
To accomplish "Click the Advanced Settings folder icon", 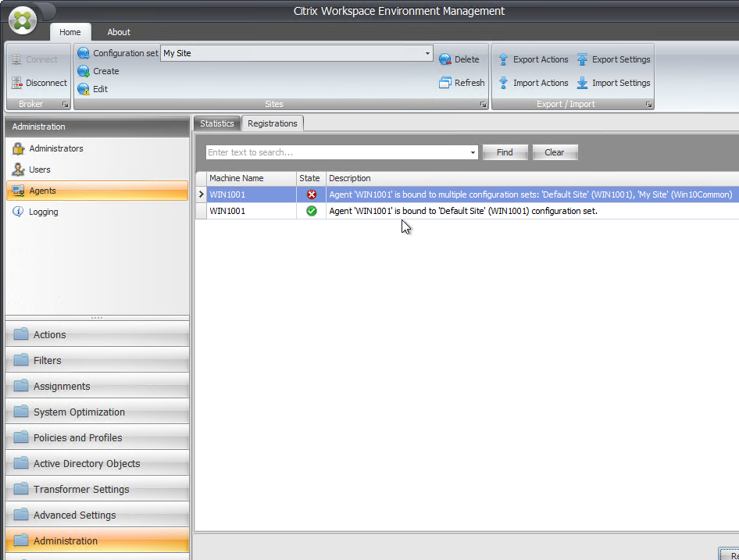I will pos(21,515).
